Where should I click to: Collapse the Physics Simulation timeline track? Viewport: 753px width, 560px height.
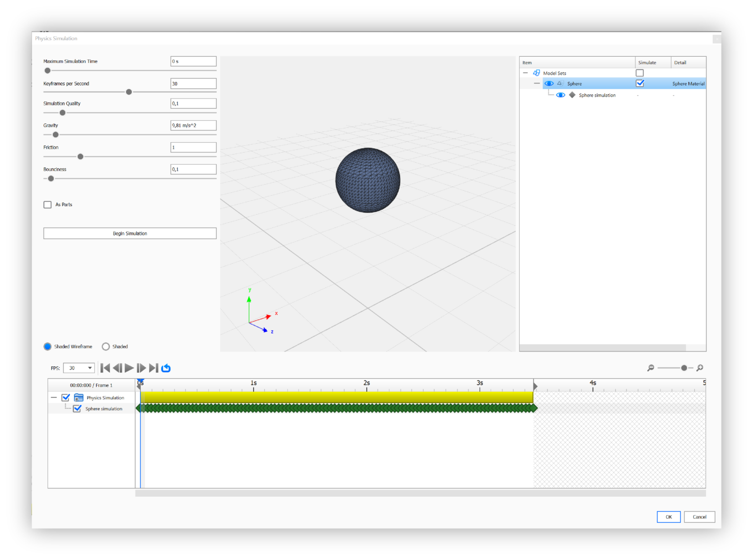tap(54, 397)
